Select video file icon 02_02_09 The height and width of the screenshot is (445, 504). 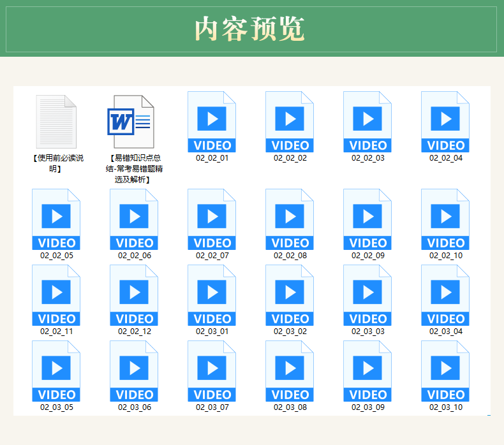(x=367, y=219)
